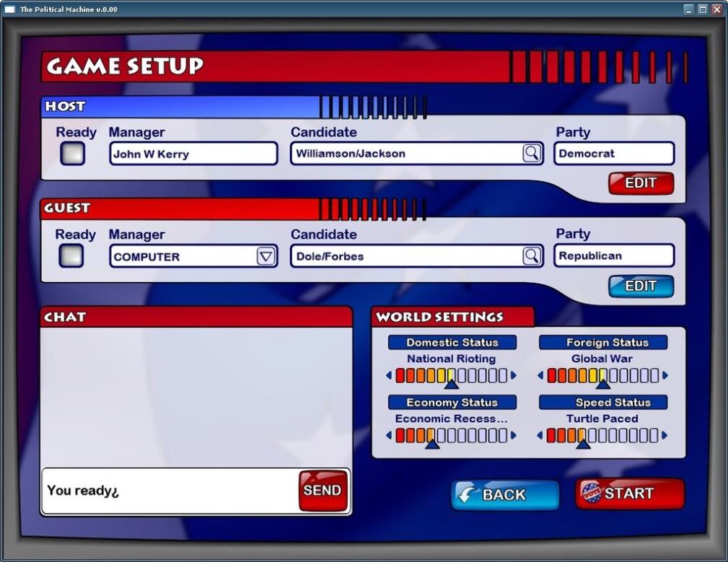
Task: Click the Guest candidate search icon
Action: tap(532, 256)
